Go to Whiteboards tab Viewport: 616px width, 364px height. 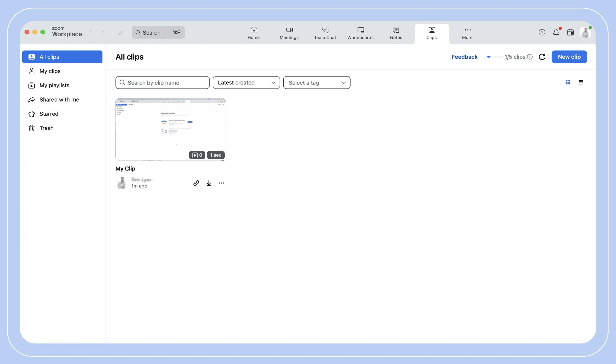click(x=360, y=33)
